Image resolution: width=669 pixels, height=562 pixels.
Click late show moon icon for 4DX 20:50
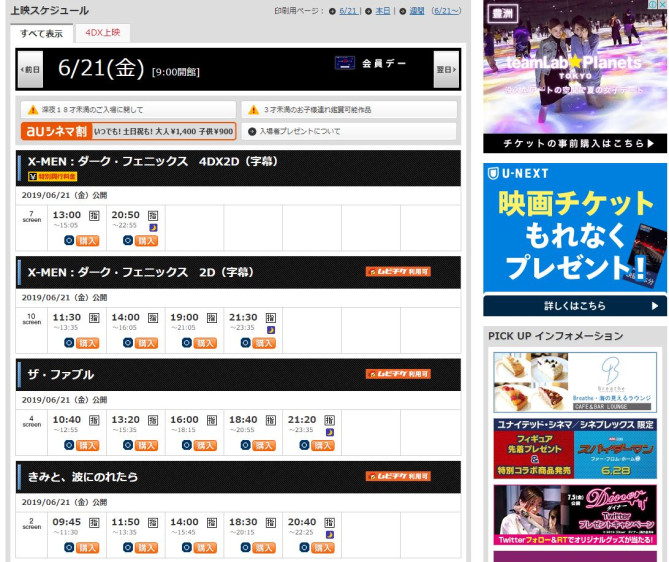tap(153, 227)
